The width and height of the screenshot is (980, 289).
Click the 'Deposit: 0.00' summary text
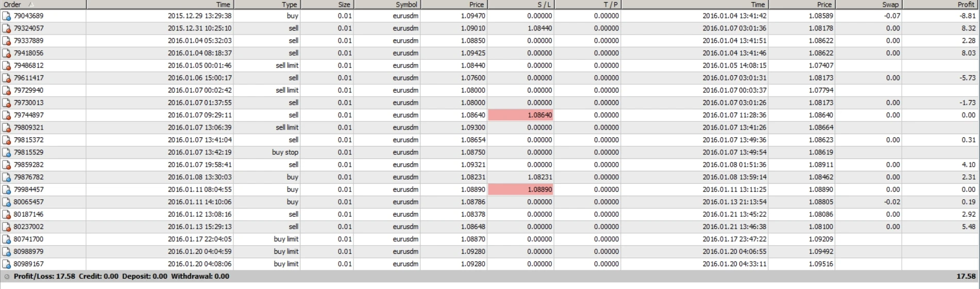pos(145,277)
